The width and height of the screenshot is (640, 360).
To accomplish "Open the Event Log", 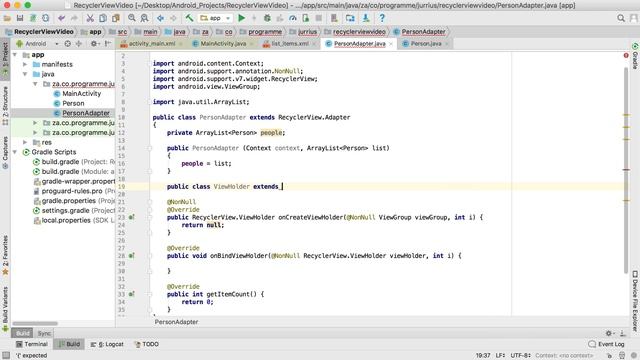I will (607, 344).
